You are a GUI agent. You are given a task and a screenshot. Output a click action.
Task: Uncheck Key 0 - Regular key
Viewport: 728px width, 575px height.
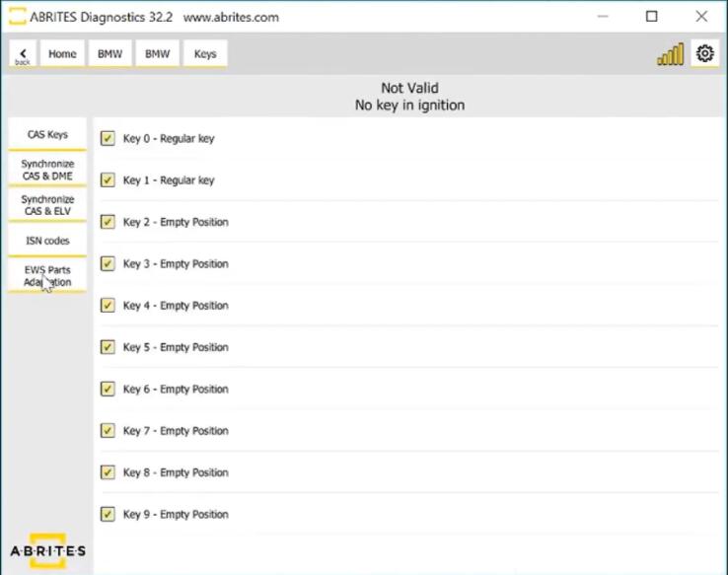[x=108, y=139]
